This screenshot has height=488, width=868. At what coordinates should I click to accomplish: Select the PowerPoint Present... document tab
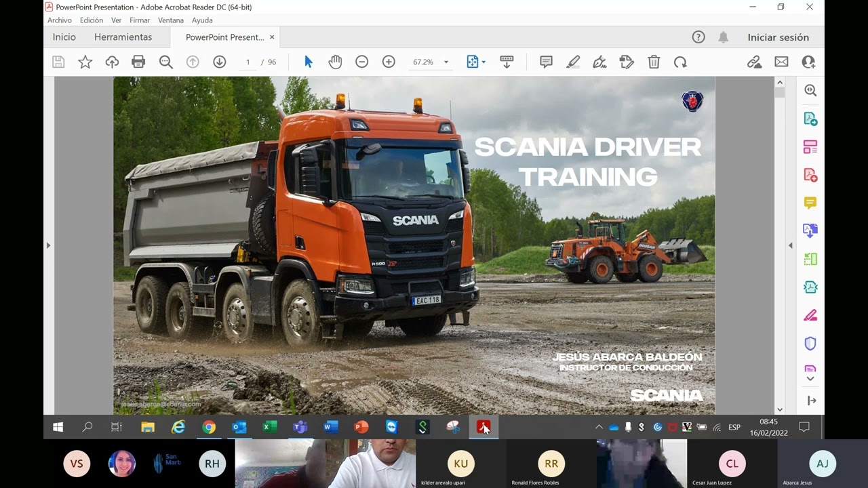224,37
